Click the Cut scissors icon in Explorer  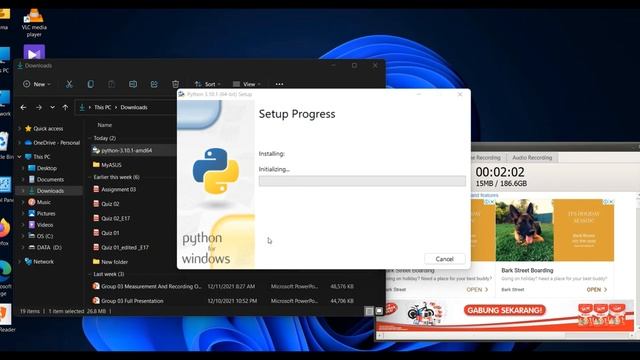click(69, 84)
